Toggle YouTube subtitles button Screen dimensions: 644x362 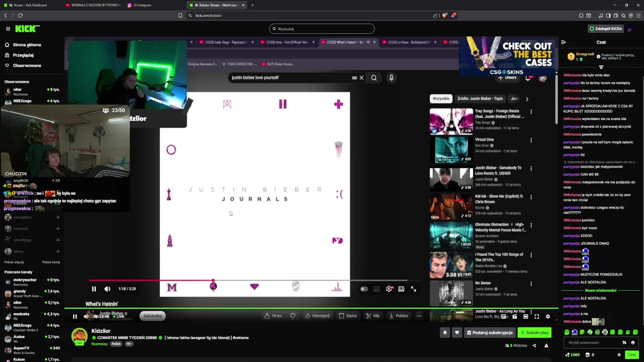coord(376,289)
